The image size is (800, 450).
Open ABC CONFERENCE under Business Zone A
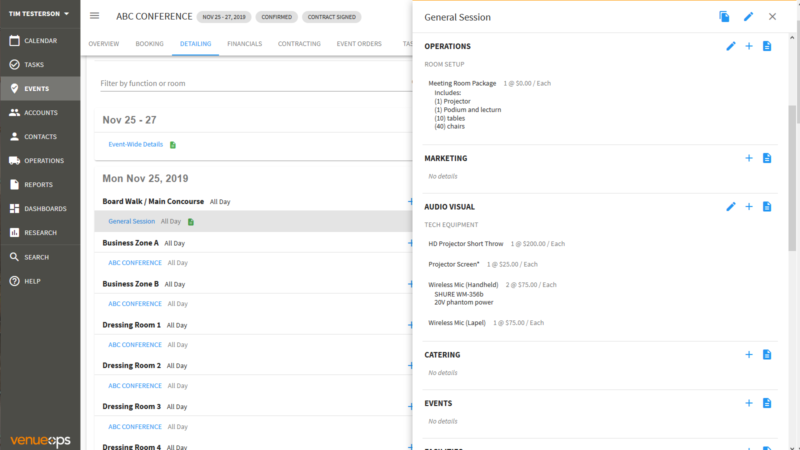(x=135, y=263)
